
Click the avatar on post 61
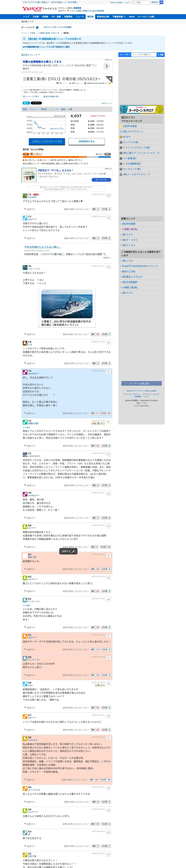pos(25,636)
